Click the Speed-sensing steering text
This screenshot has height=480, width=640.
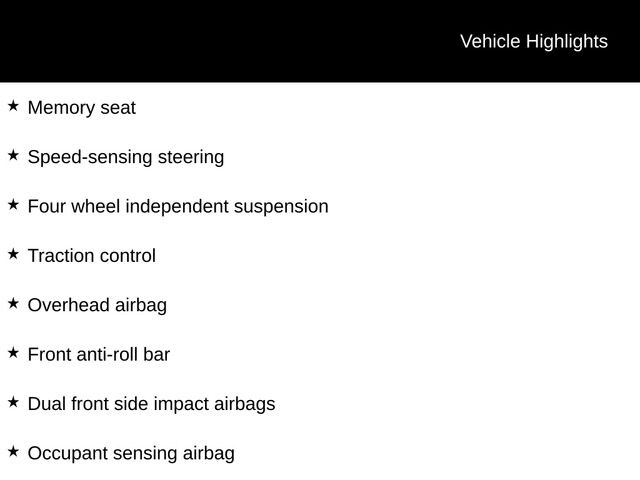click(125, 157)
